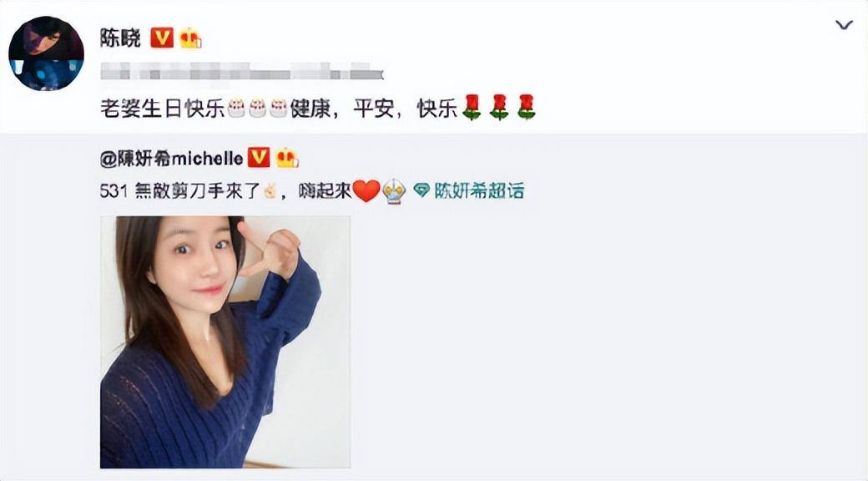Open the selfie photo thumbnail
The width and height of the screenshot is (868, 481).
[x=225, y=342]
